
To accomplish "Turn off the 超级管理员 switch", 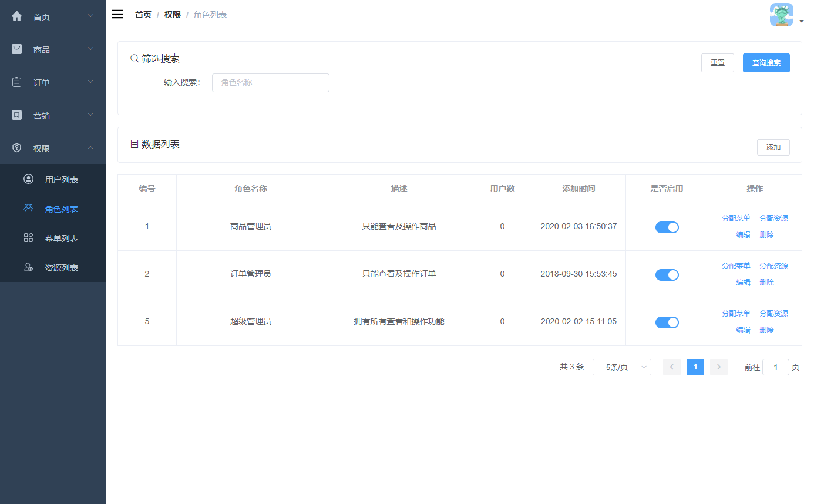I will point(667,322).
